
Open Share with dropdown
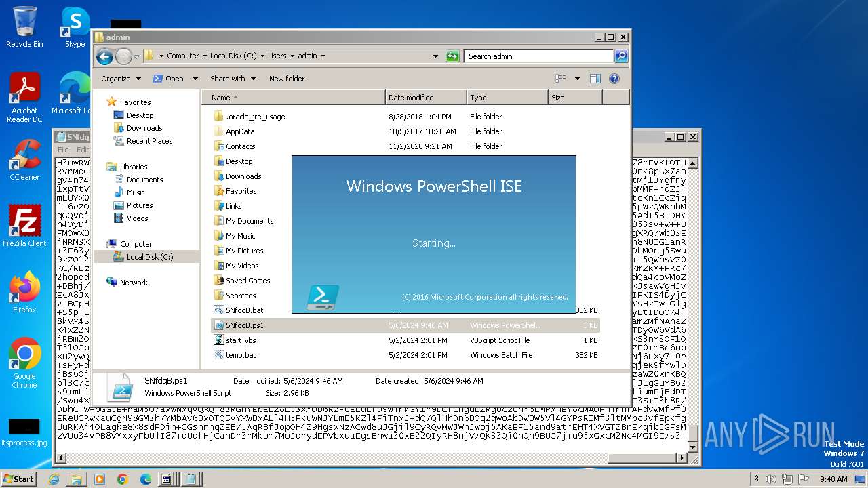[x=233, y=79]
